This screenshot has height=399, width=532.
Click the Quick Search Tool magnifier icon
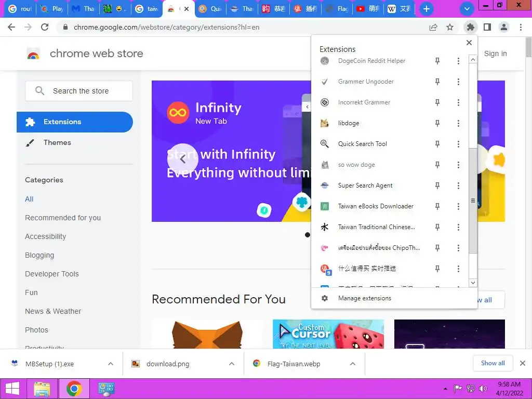pos(325,144)
